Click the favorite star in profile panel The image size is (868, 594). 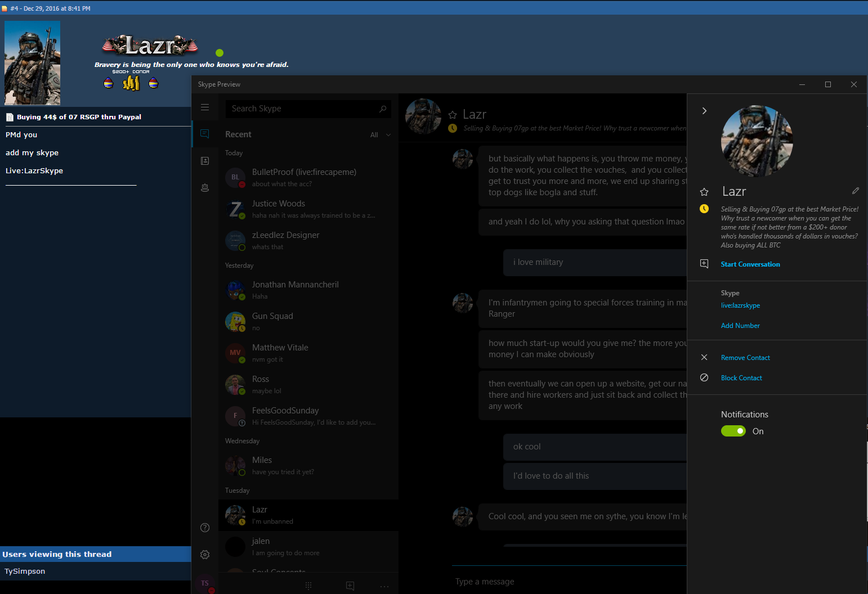[704, 192]
